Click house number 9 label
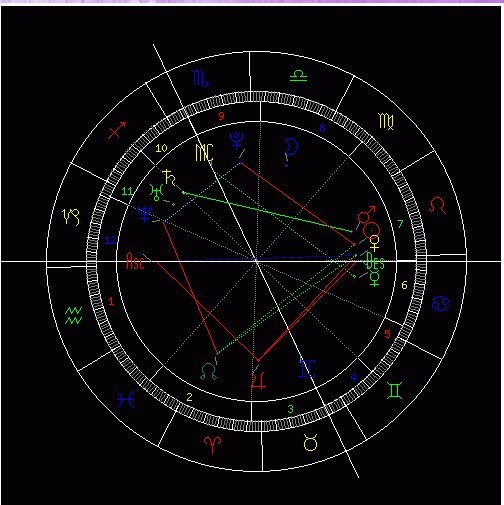The width and height of the screenshot is (504, 505). [221, 116]
